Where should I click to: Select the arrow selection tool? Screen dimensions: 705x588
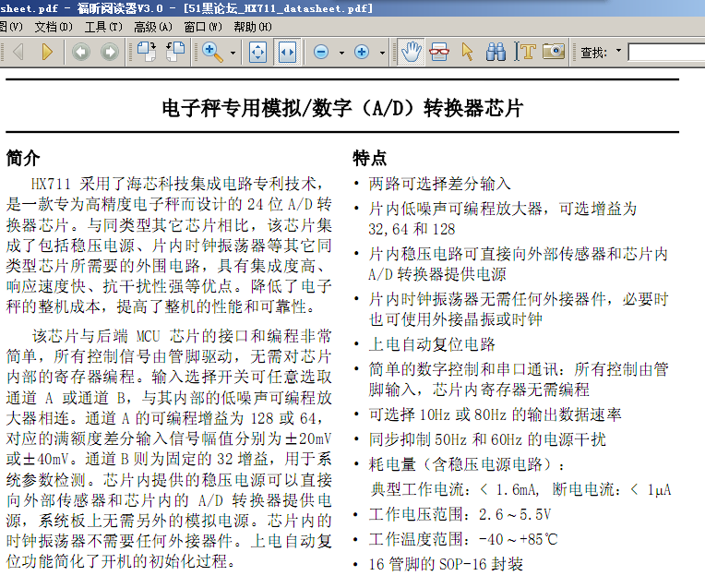[467, 52]
